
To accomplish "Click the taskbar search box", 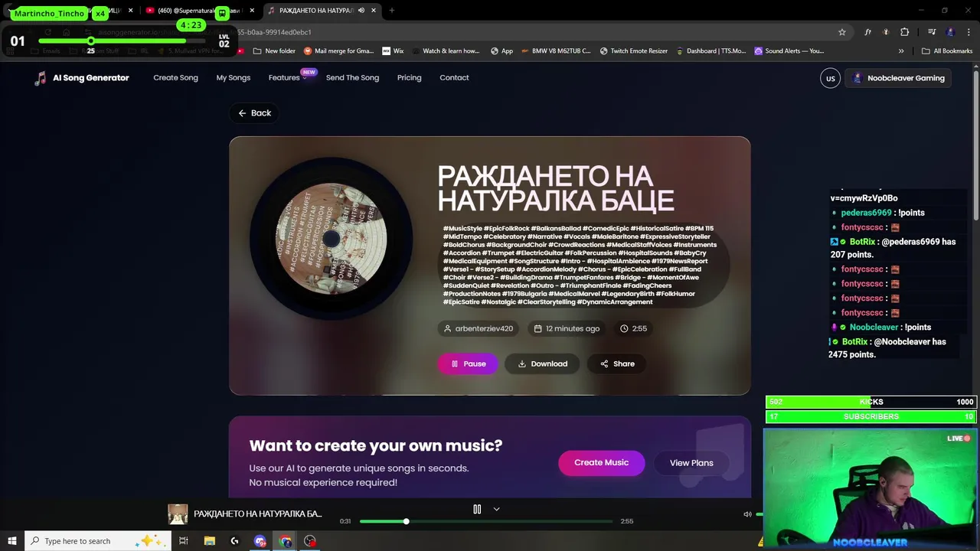I will pos(98,541).
